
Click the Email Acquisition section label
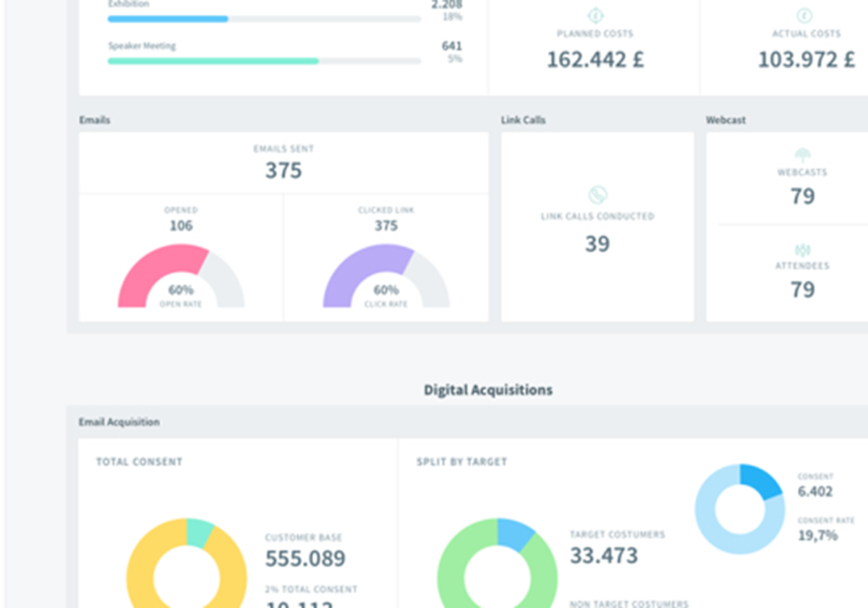tap(119, 422)
